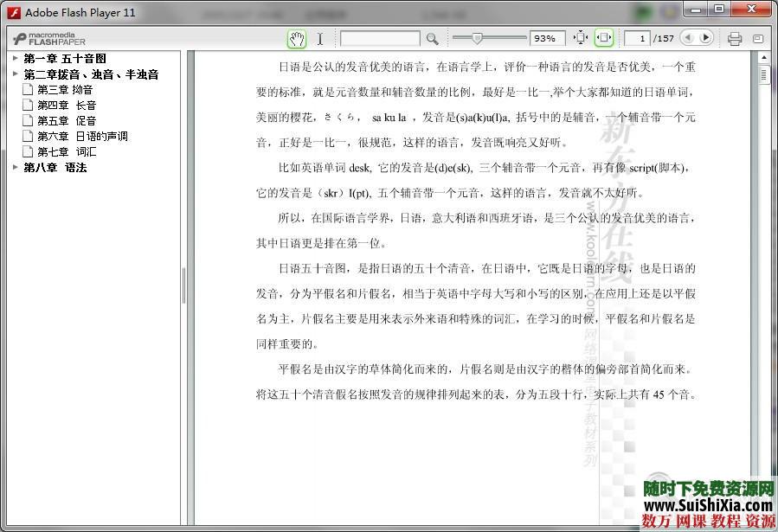Open 第七章 词汇 from the outline
Image resolution: width=778 pixels, height=532 pixels.
pyautogui.click(x=66, y=152)
